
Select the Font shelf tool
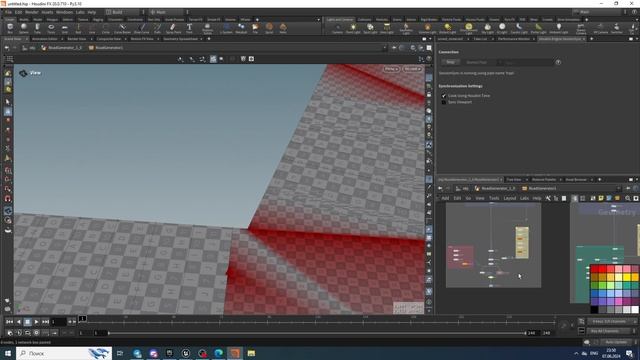tap(189, 28)
